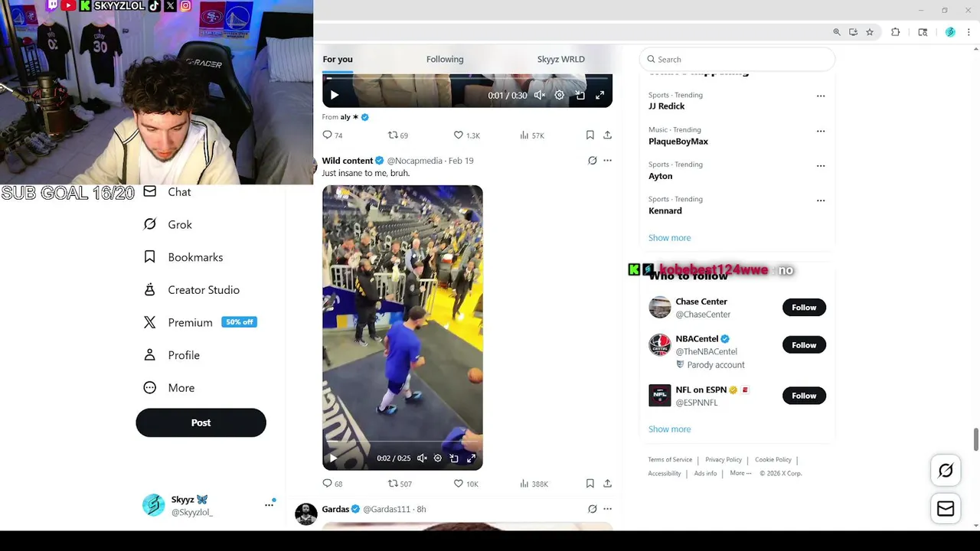980x551 pixels.
Task: Seek the top video progress bar
Action: point(467,78)
